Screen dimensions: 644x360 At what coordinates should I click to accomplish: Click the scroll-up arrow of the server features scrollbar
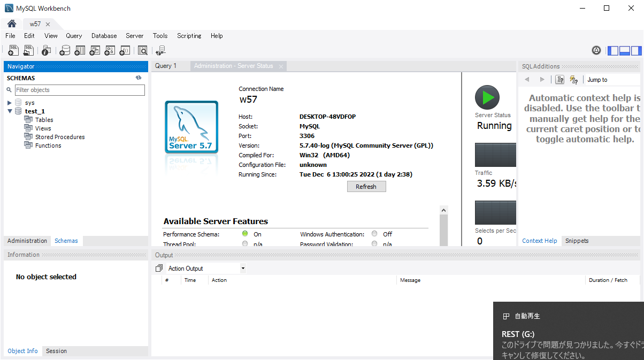(x=443, y=210)
